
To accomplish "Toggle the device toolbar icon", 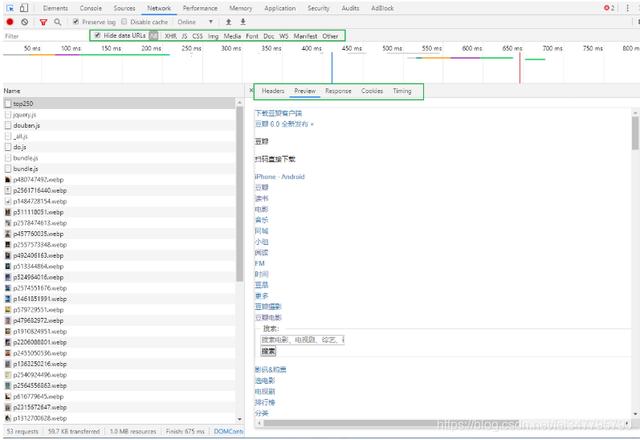I will point(25,7).
